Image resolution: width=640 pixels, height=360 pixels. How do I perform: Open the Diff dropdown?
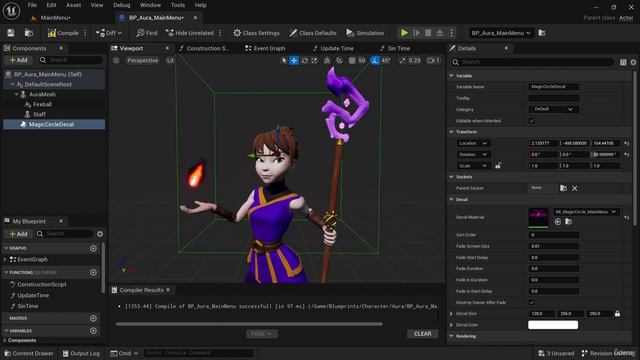coord(109,33)
